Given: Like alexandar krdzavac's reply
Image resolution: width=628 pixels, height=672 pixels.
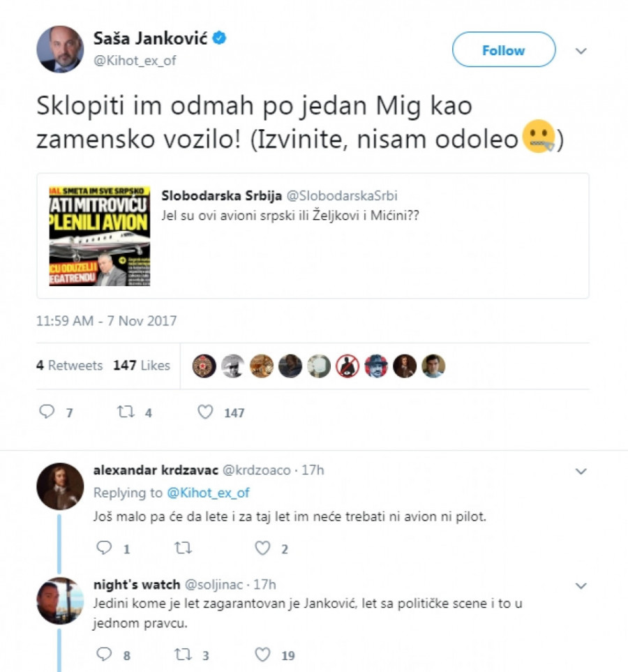Looking at the screenshot, I should point(262,548).
